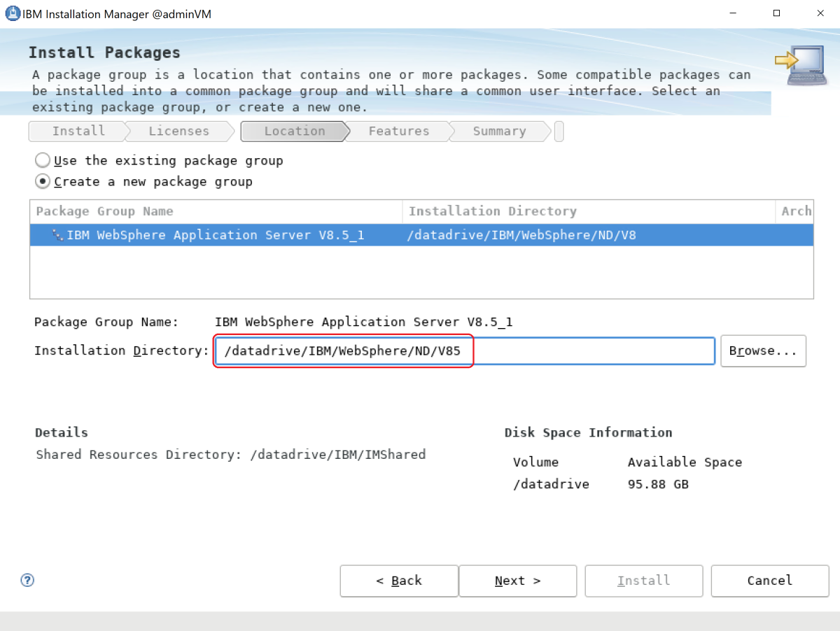Click the IBM Installation Manager title bar icon
The width and height of the screenshot is (840, 631).
point(12,13)
